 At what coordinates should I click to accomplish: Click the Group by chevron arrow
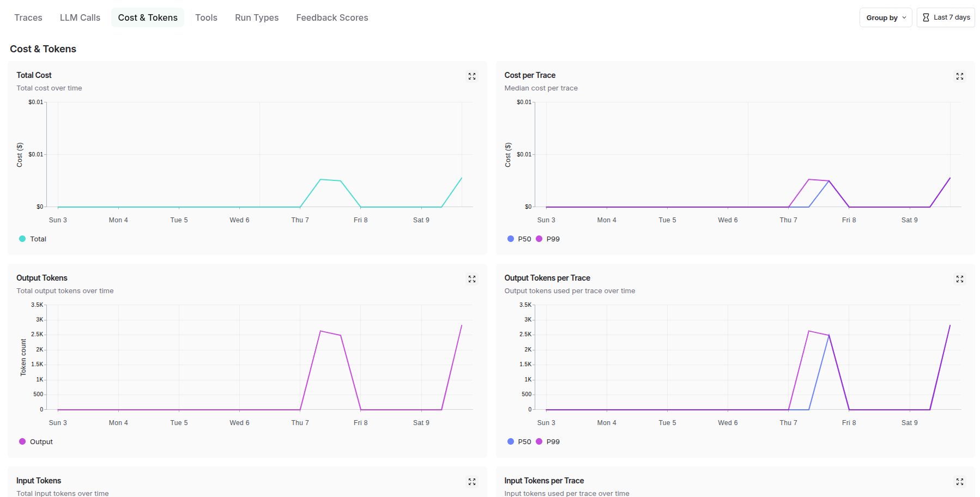pos(904,17)
